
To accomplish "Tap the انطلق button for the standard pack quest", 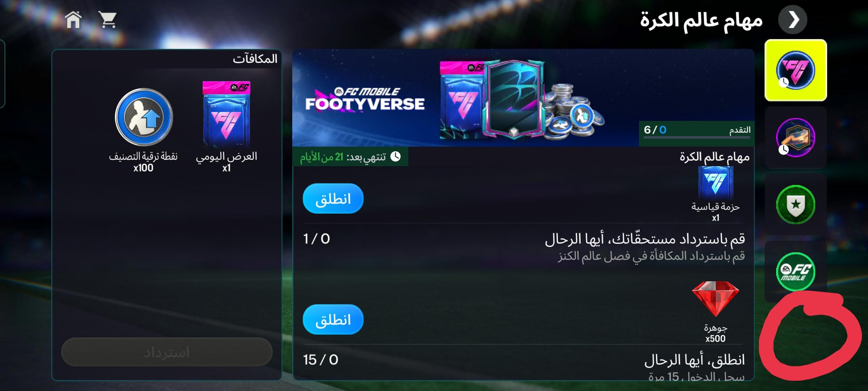I will (333, 199).
